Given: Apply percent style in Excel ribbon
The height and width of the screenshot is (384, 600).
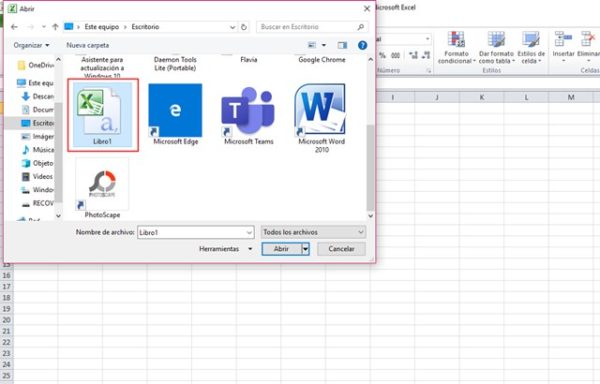Looking at the screenshot, I should click(382, 55).
